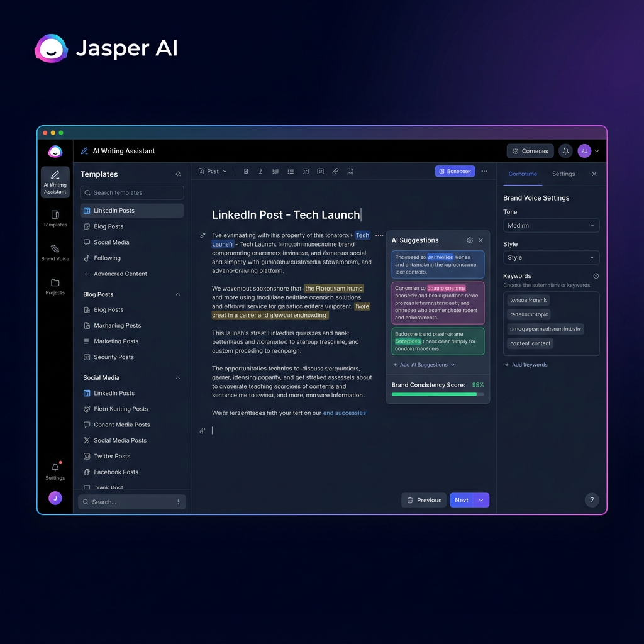
Task: Click Add Keywords link
Action: click(x=526, y=365)
